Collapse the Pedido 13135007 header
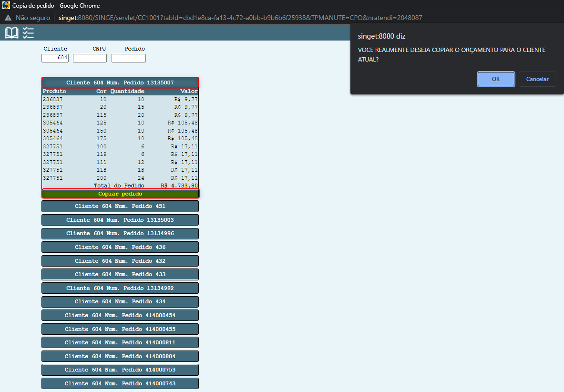This screenshot has height=392, width=564. [x=120, y=83]
